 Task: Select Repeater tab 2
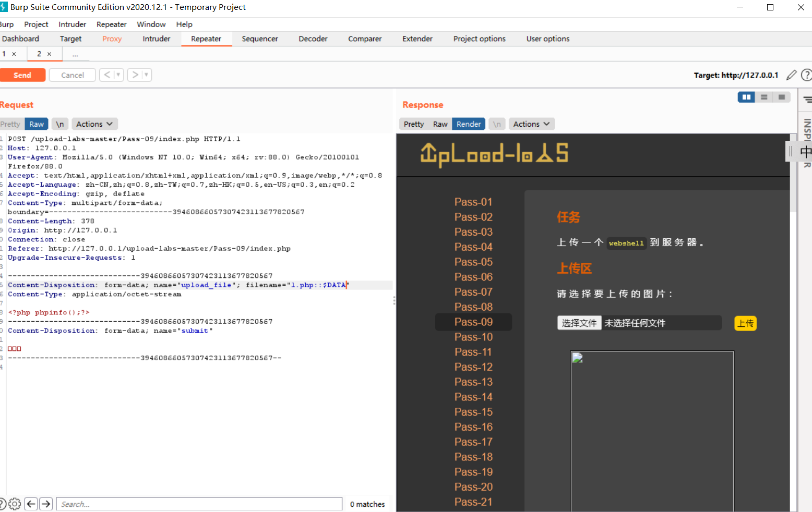coord(39,54)
